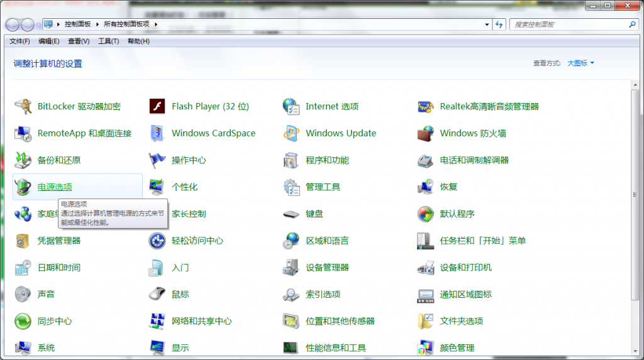Screen dimensions: 644x360
Task: Click the scrollbar up arrow
Action: (635, 85)
